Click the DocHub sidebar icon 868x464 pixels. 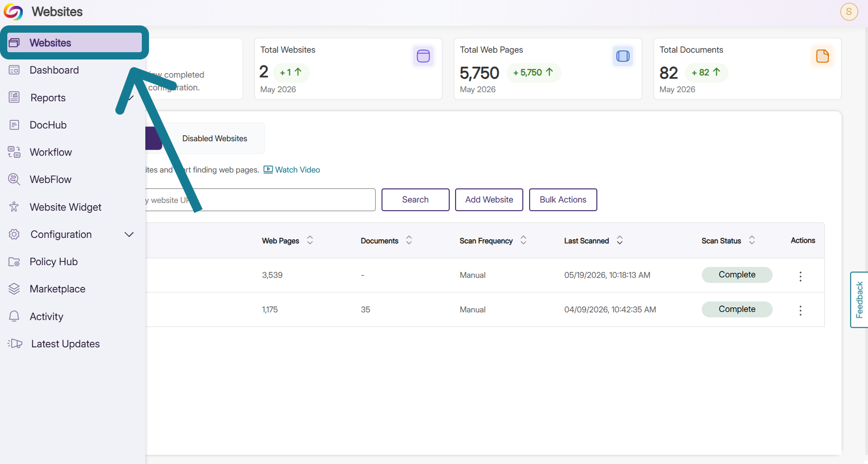click(x=14, y=125)
